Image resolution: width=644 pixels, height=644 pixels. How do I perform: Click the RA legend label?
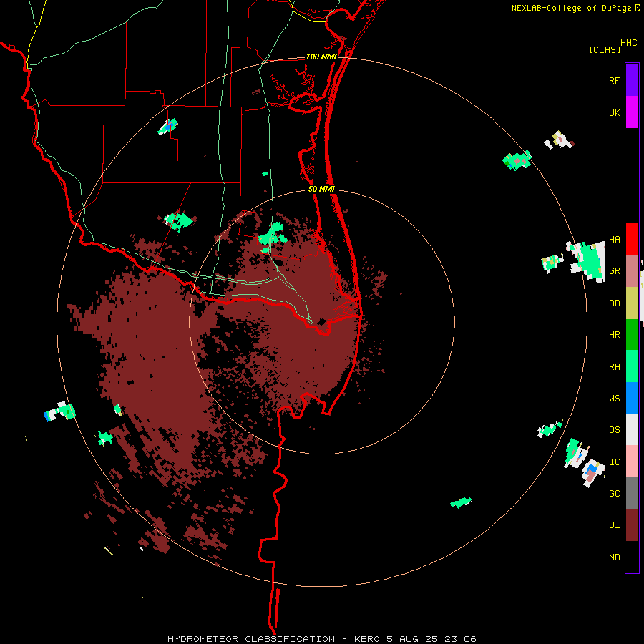(x=614, y=366)
